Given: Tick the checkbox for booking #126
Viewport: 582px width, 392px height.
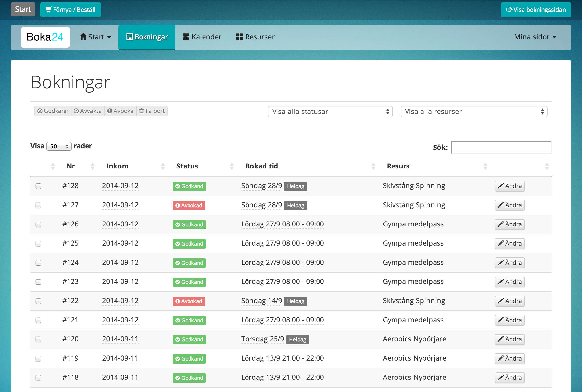Looking at the screenshot, I should point(38,224).
